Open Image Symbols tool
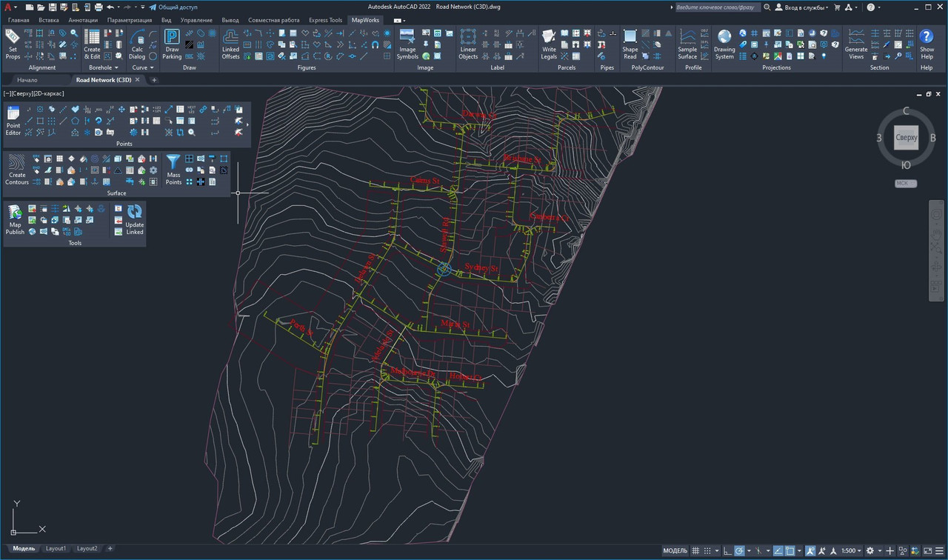This screenshot has width=948, height=560. 407,44
